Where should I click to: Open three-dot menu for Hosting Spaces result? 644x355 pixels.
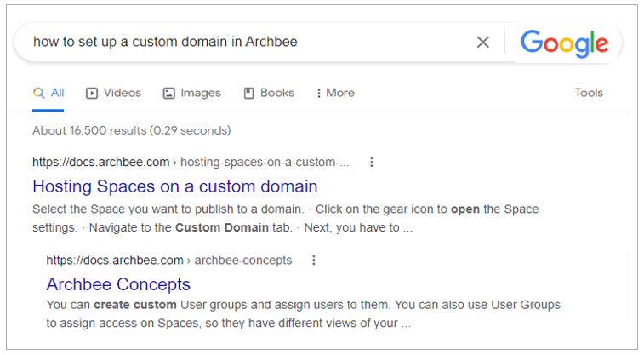click(371, 163)
